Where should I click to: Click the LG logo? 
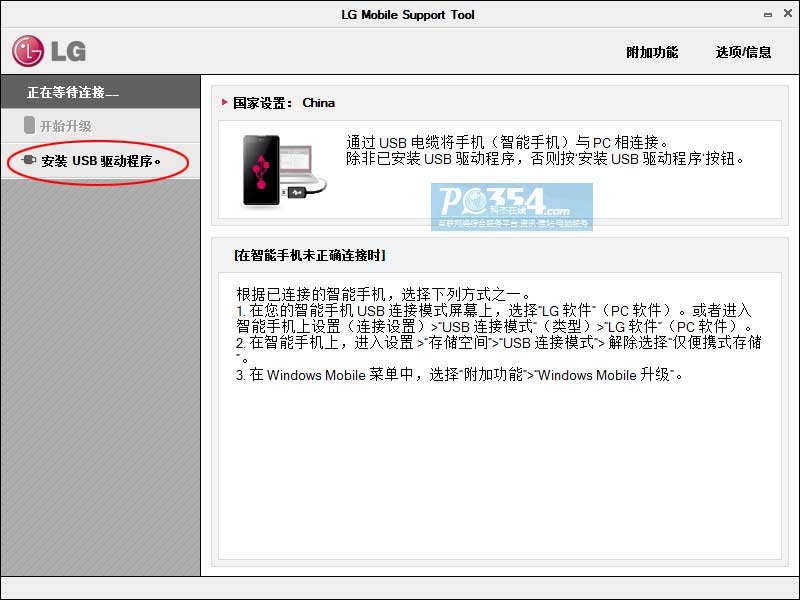point(49,51)
